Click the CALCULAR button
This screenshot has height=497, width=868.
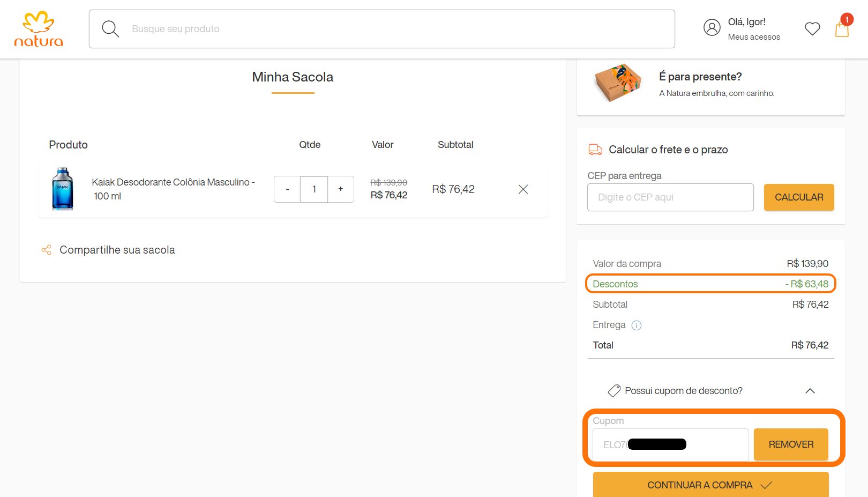pyautogui.click(x=799, y=197)
